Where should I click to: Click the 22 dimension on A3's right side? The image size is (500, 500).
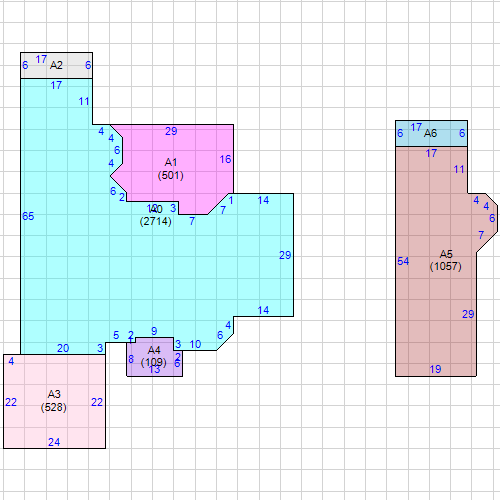click(97, 402)
